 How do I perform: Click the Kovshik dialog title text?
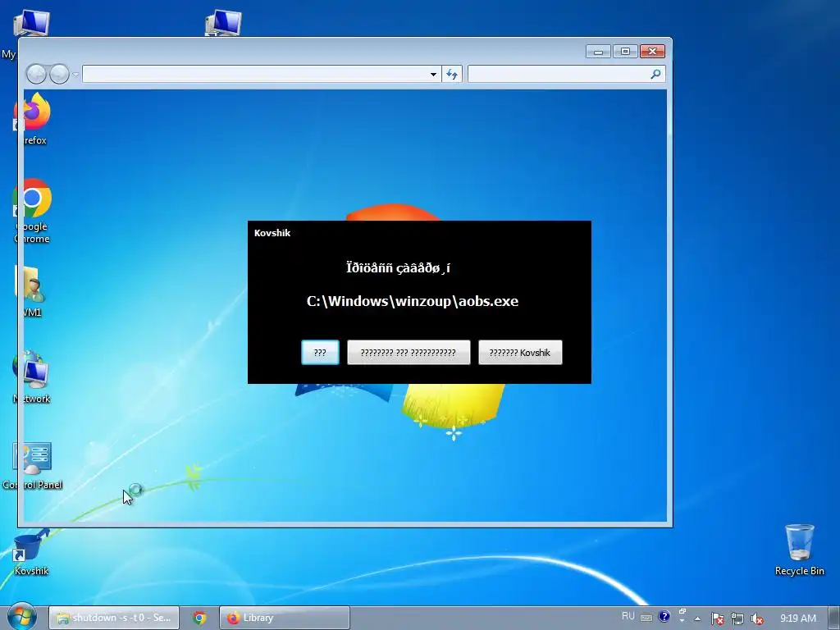(x=272, y=233)
